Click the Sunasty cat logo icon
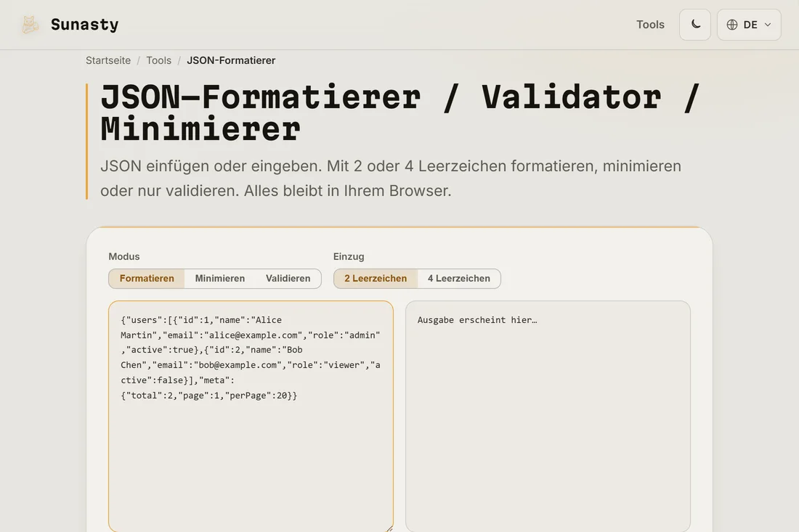 point(30,25)
